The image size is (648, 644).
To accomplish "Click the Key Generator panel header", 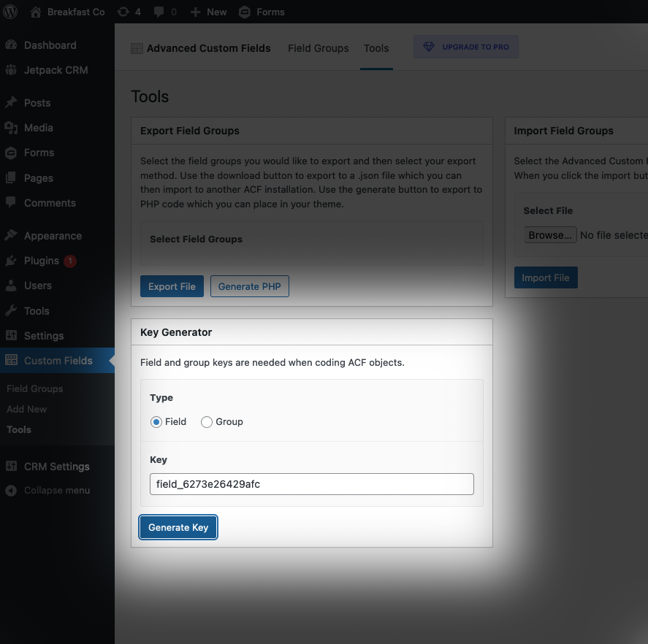I will tap(312, 332).
